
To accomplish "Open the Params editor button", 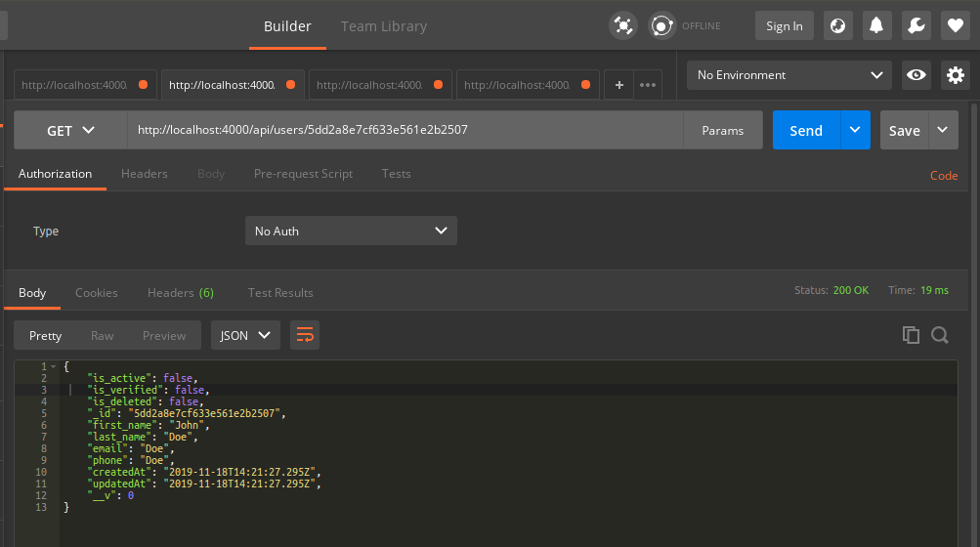I will tap(722, 130).
